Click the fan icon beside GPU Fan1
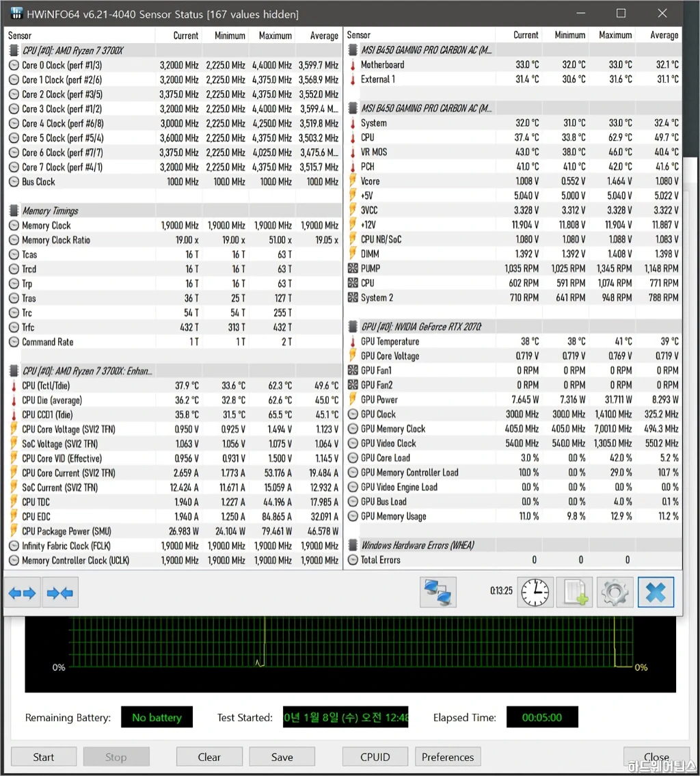 (353, 370)
